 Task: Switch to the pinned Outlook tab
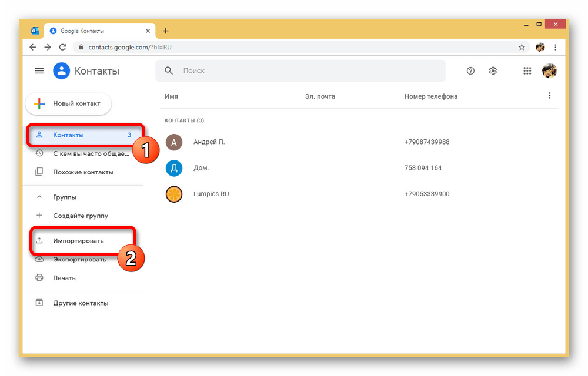[35, 31]
